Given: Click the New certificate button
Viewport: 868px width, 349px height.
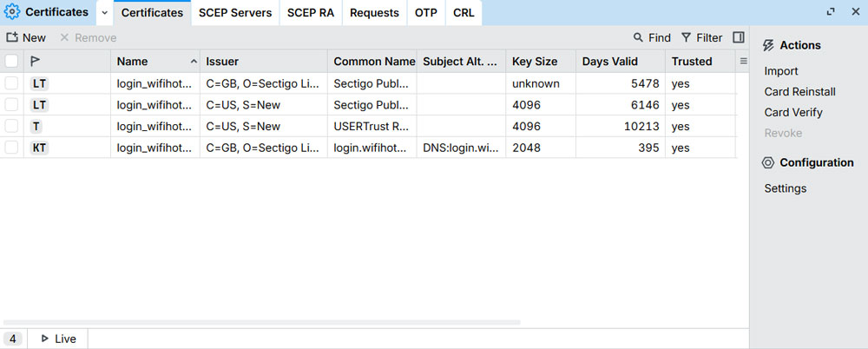Looking at the screenshot, I should coord(26,37).
